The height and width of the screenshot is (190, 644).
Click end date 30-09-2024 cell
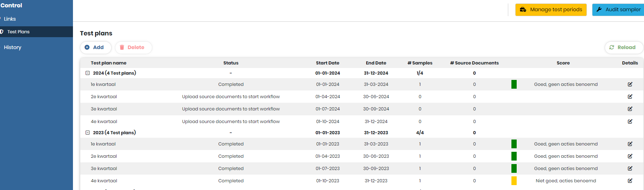(376, 109)
